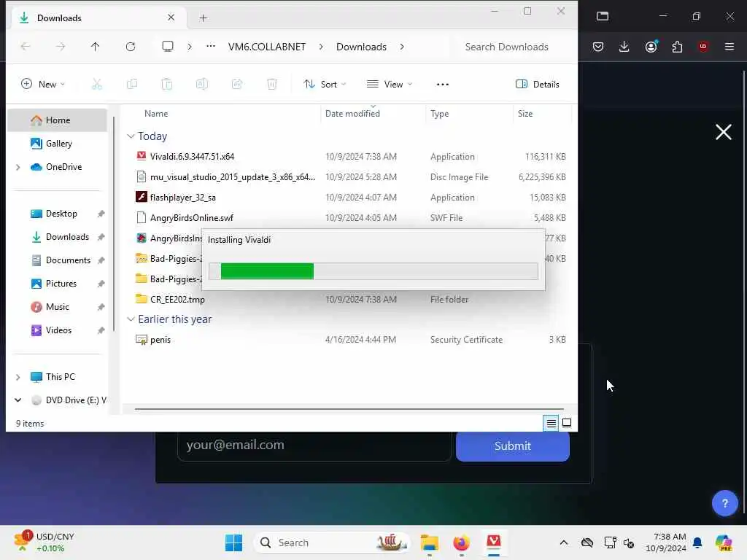Screen dimensions: 747x560
Task: Expand the This PC tree node
Action: (x=18, y=377)
